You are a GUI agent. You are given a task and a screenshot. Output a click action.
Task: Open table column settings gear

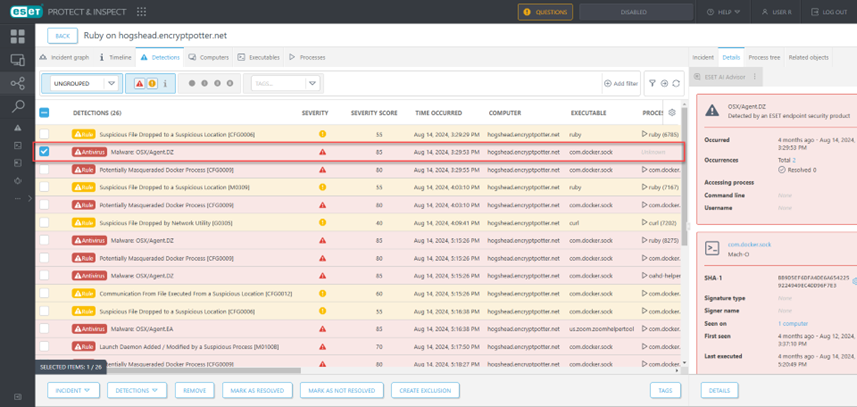(671, 113)
